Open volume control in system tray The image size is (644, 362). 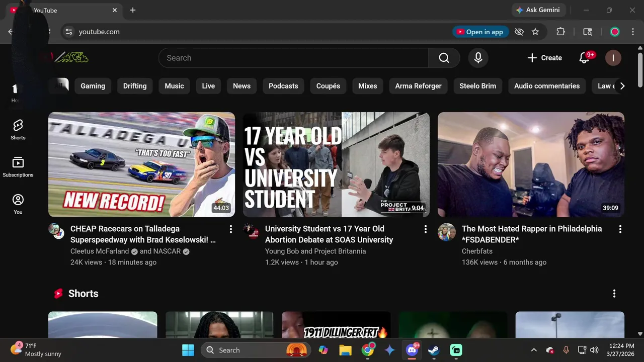594,350
